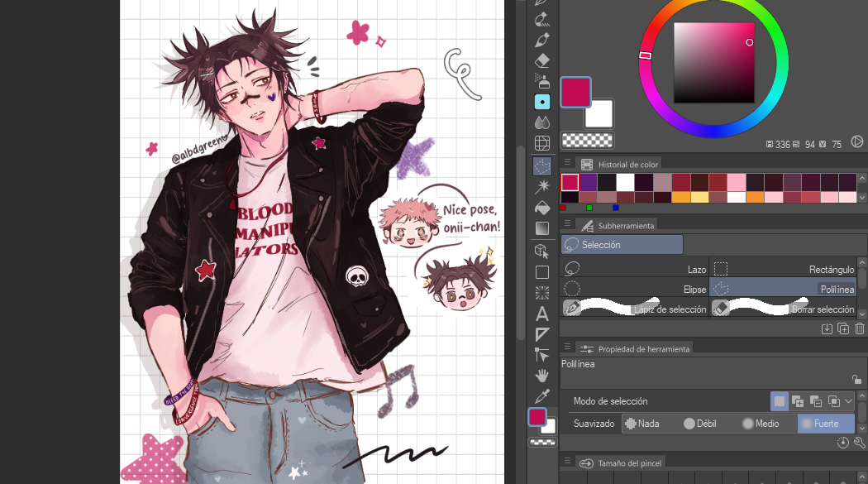Image resolution: width=868 pixels, height=484 pixels.
Task: Open the Subherramienta panel menu
Action: pyautogui.click(x=567, y=223)
